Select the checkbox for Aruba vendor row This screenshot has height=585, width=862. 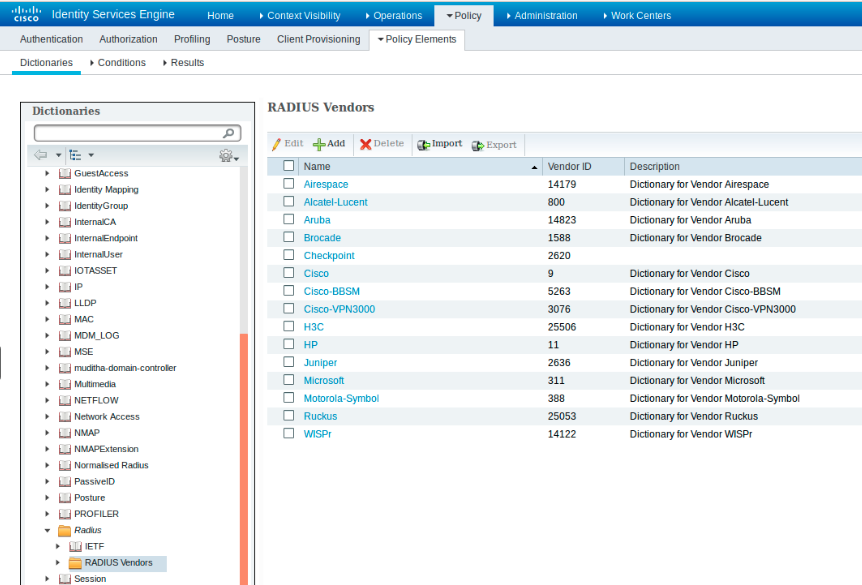[x=288, y=220]
